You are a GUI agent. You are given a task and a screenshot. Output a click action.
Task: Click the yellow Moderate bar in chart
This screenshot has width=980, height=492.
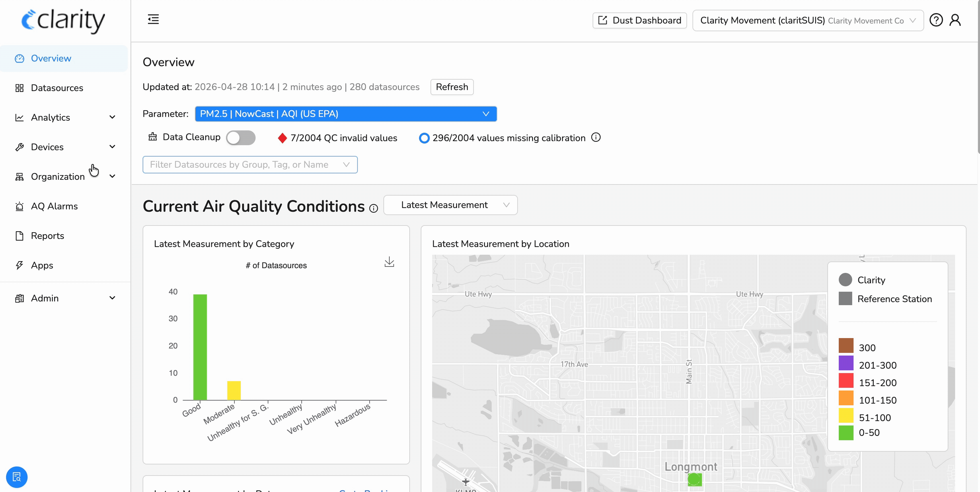click(x=234, y=391)
